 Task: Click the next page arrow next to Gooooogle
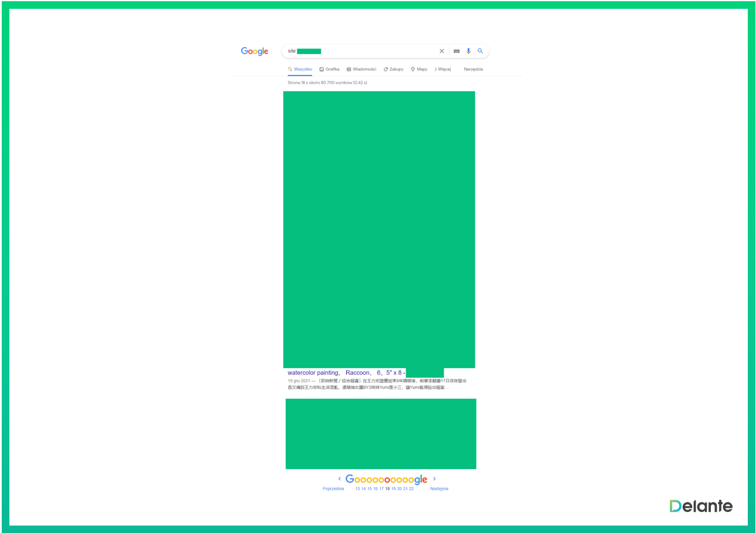(434, 478)
